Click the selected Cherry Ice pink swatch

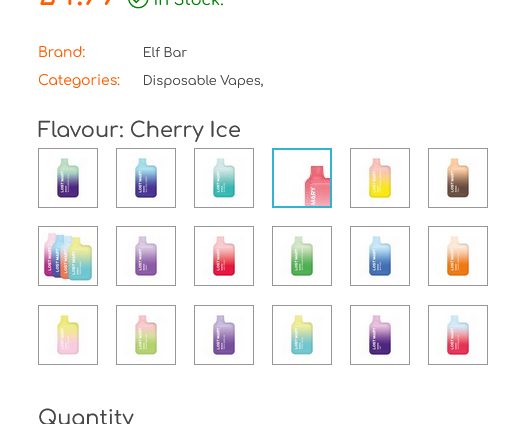302,178
